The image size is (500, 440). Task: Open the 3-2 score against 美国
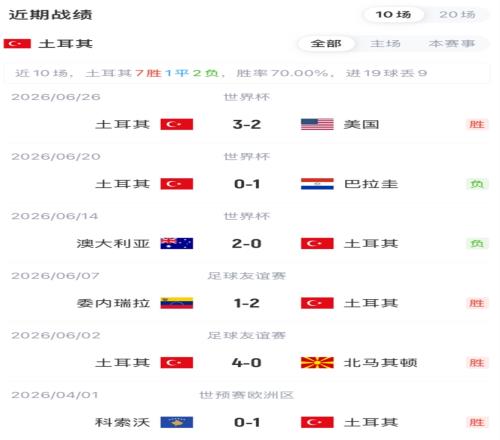tap(247, 124)
